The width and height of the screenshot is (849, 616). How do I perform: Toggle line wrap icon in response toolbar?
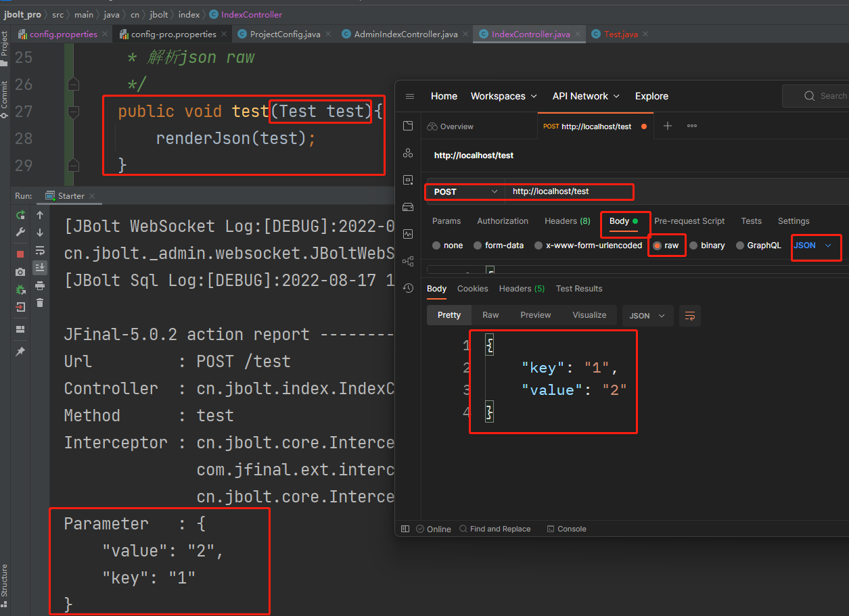pyautogui.click(x=690, y=316)
